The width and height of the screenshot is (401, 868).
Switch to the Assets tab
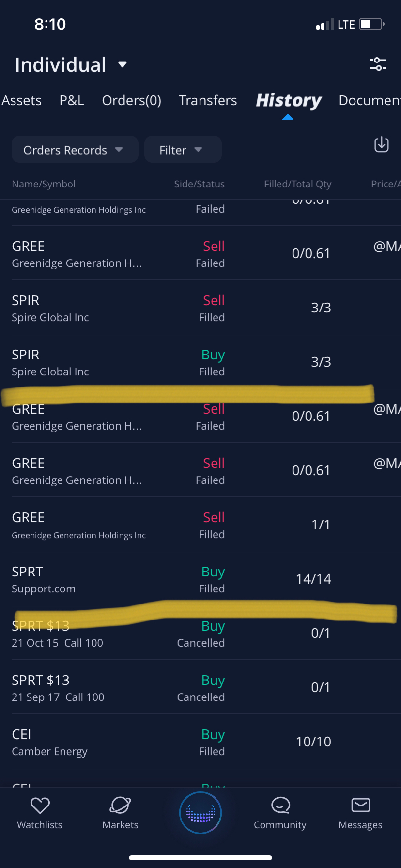[22, 100]
